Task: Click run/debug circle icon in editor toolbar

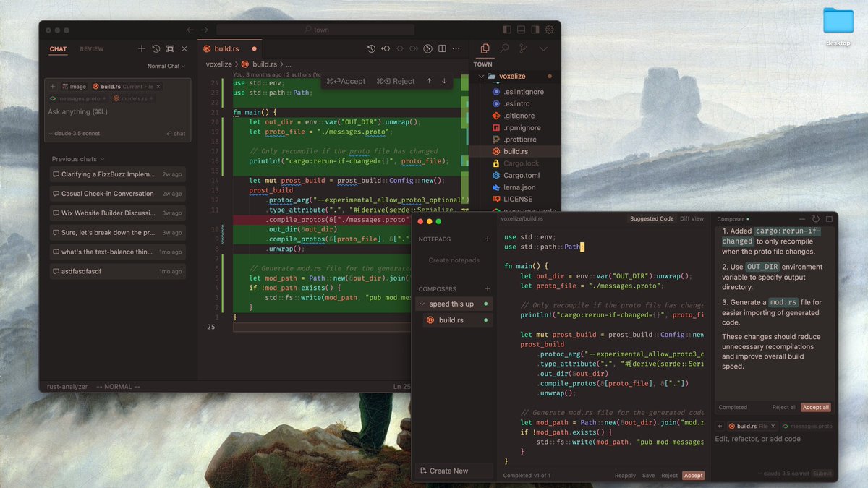Action: [x=428, y=48]
